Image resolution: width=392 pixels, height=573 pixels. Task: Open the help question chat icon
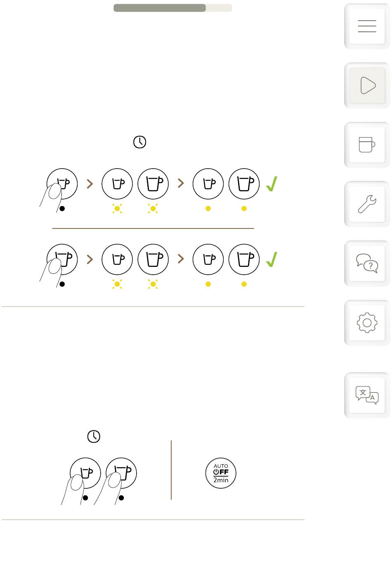tap(367, 263)
